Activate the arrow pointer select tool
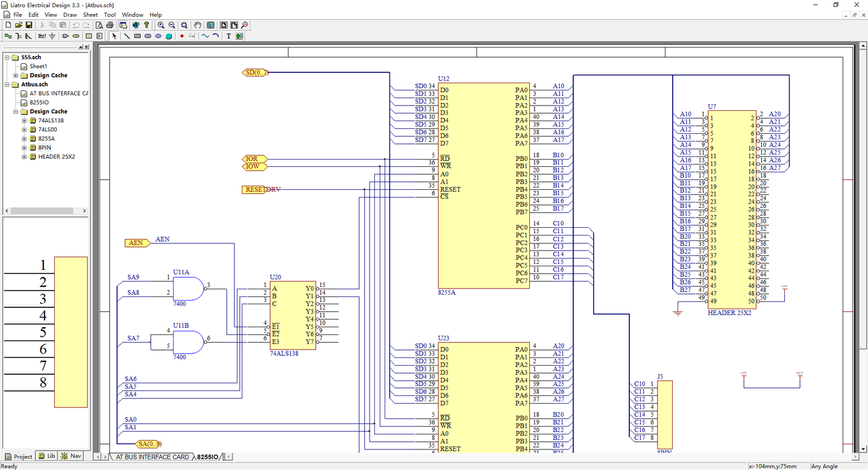 pos(115,36)
